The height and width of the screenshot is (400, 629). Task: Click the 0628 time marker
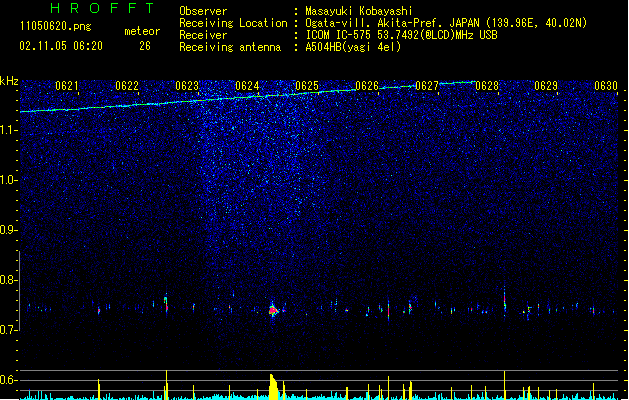click(x=487, y=86)
